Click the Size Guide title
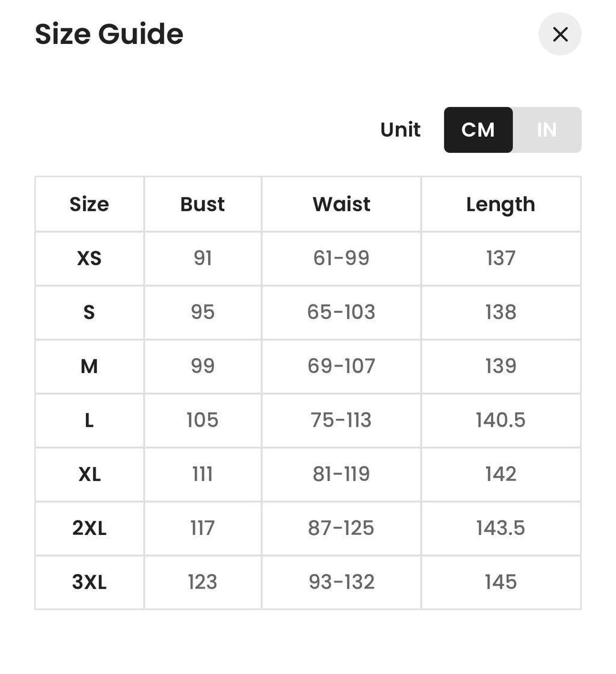The image size is (616, 674). click(109, 34)
